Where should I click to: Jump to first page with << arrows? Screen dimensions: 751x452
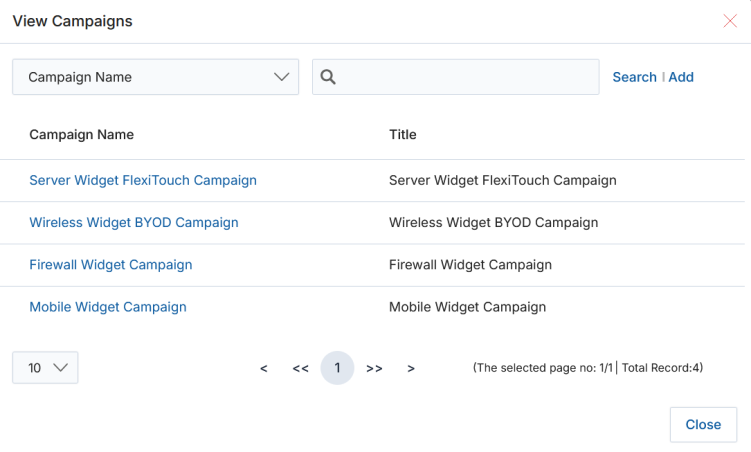coord(300,368)
